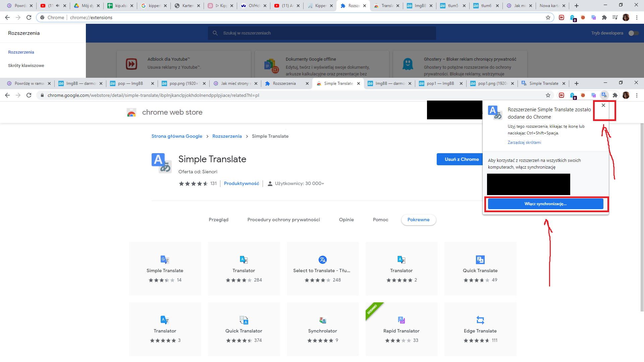Click the Adblock for YouTube icon in the Web Store window
This screenshot has width=644, height=362.
tap(561, 95)
